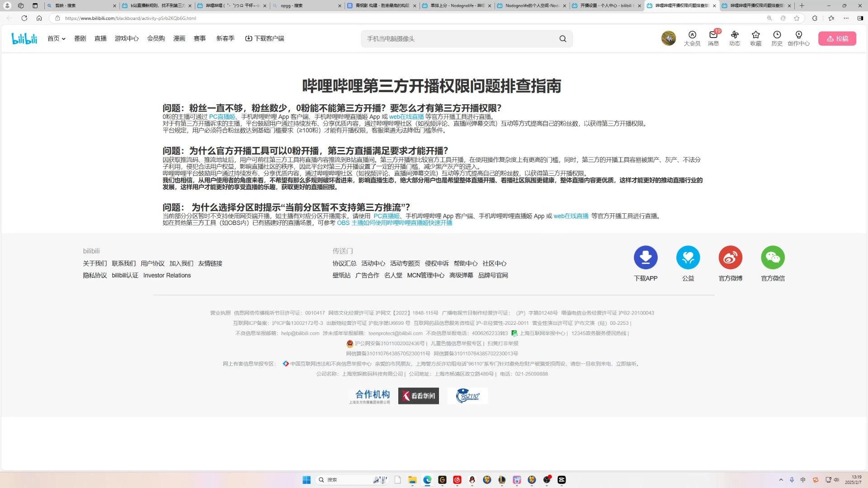The height and width of the screenshot is (488, 868).
Task: Open 帮助中心 footer link
Action: tap(466, 263)
